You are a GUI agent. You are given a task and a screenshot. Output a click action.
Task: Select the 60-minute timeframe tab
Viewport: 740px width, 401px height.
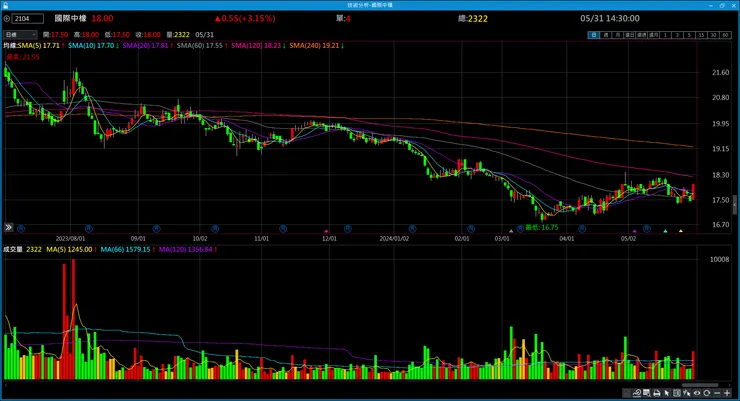coord(725,35)
